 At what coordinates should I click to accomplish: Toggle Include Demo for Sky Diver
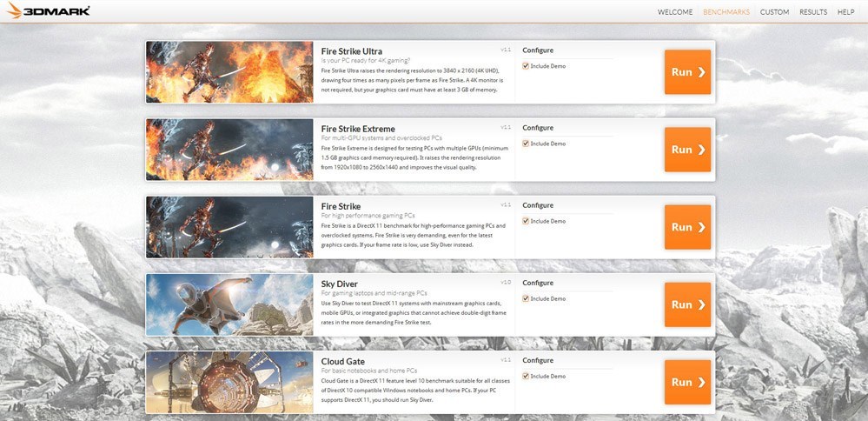[x=526, y=298]
